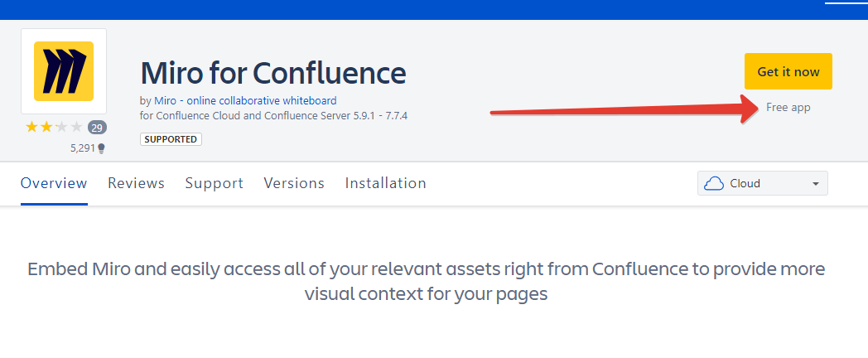Open the 29 reviews count badge
The width and height of the screenshot is (868, 358).
click(x=97, y=128)
